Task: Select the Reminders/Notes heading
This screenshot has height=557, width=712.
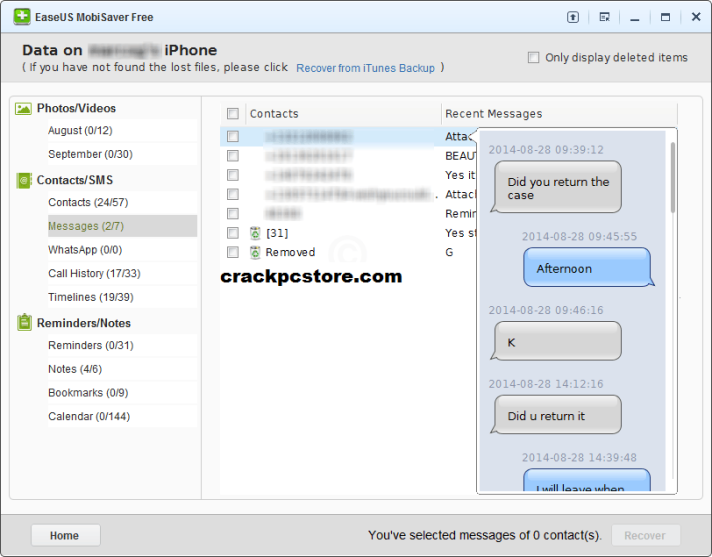Action: 84,323
